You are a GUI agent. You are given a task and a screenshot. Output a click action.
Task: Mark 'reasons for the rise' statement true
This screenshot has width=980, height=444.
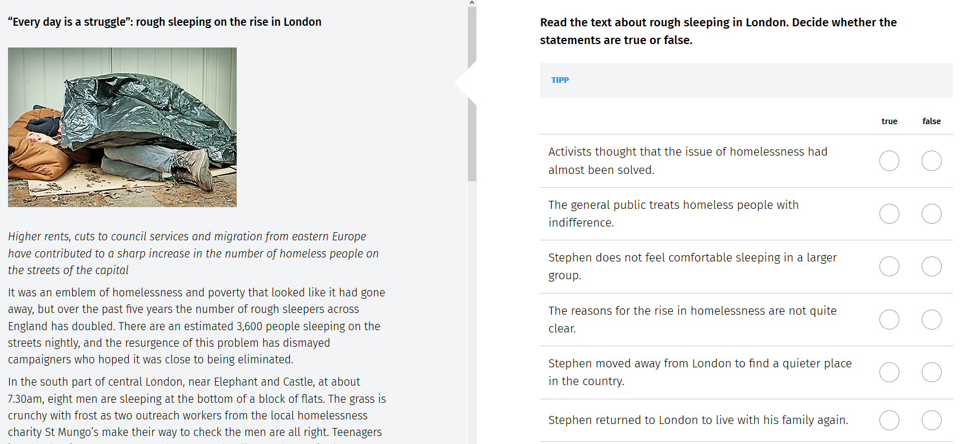pos(889,320)
